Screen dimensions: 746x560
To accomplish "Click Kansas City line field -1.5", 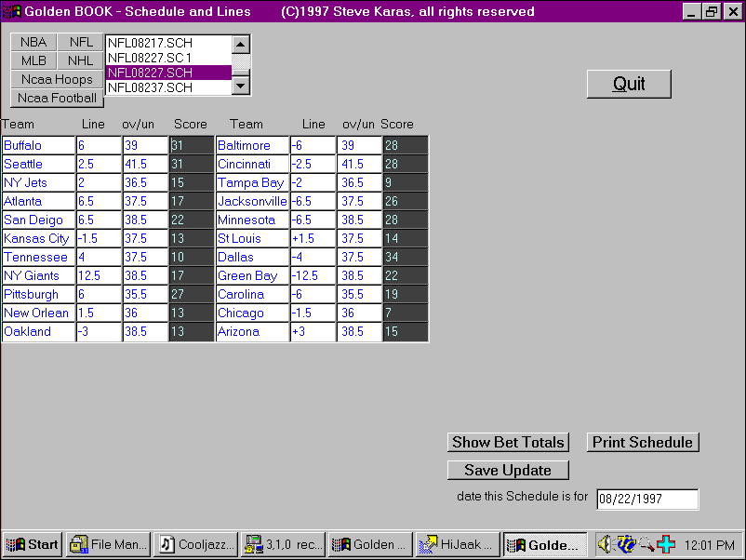I will tap(99, 238).
